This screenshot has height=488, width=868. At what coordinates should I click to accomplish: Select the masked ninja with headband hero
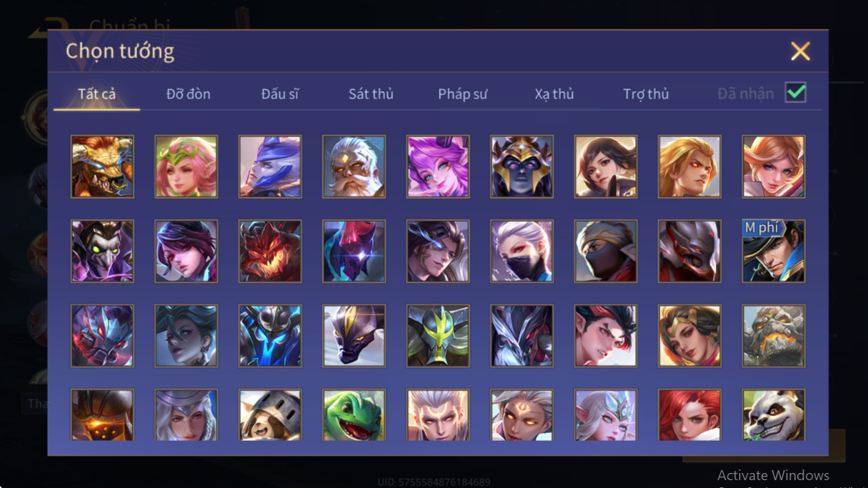tap(606, 251)
